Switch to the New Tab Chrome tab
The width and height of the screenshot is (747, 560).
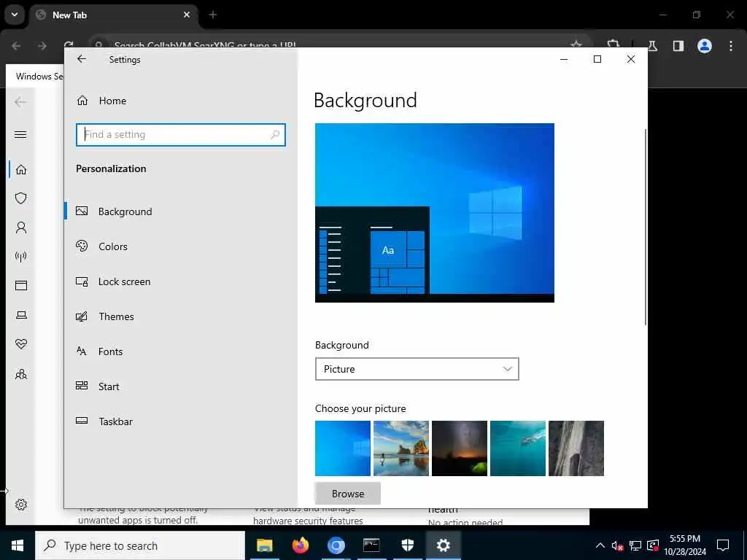point(115,15)
